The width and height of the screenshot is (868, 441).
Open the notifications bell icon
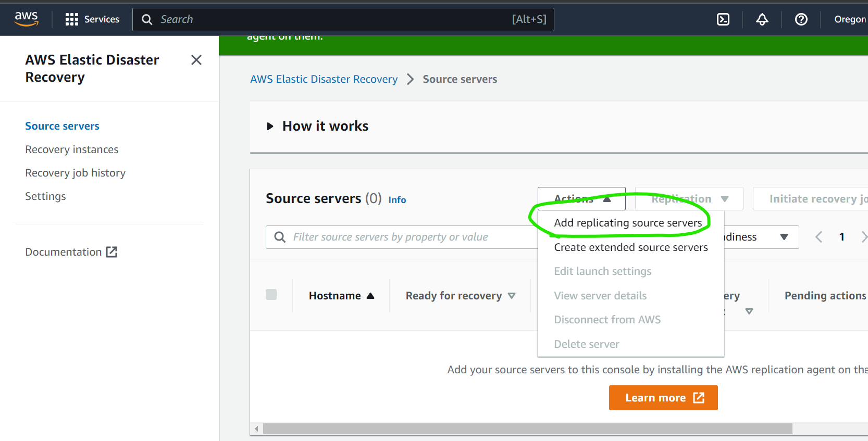click(x=762, y=19)
